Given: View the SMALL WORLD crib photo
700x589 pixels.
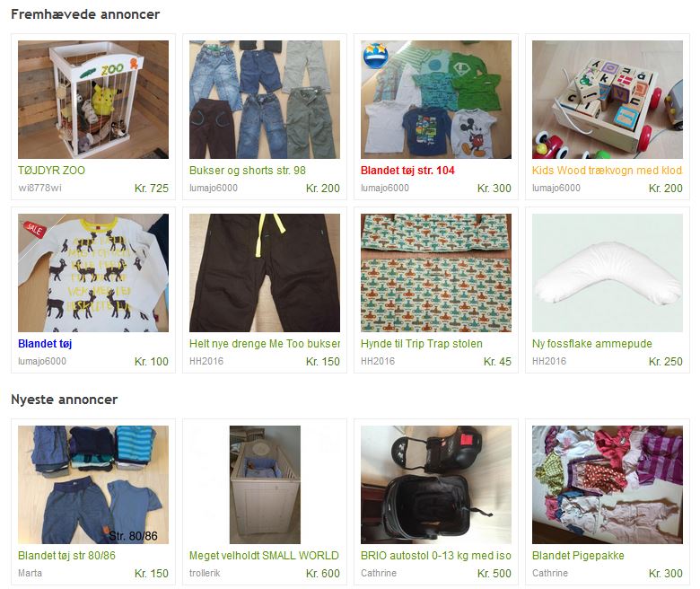Looking at the screenshot, I should click(265, 485).
